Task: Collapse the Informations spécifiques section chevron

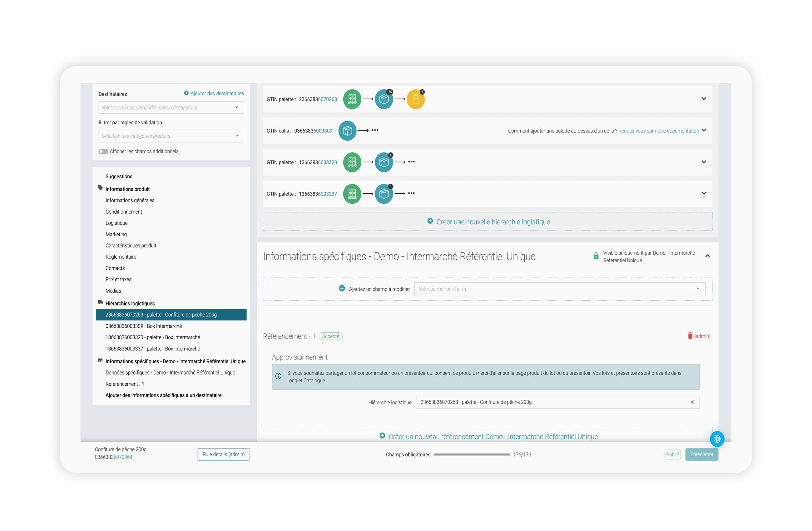Action: pyautogui.click(x=708, y=256)
